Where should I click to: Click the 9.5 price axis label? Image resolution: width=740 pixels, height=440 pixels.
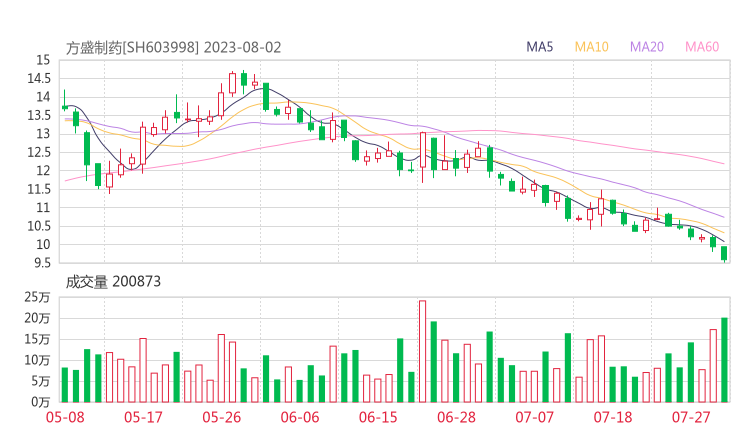click(x=42, y=263)
